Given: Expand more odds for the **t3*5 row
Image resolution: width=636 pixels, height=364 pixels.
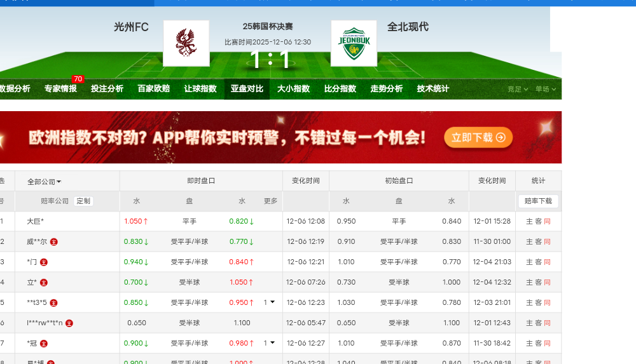Looking at the screenshot, I should click(270, 302).
